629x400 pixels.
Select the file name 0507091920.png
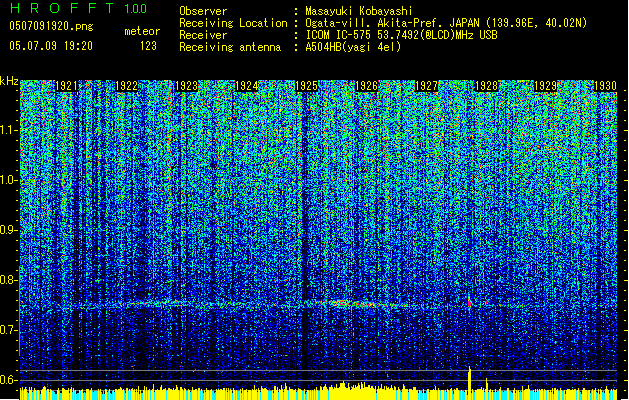coord(51,26)
